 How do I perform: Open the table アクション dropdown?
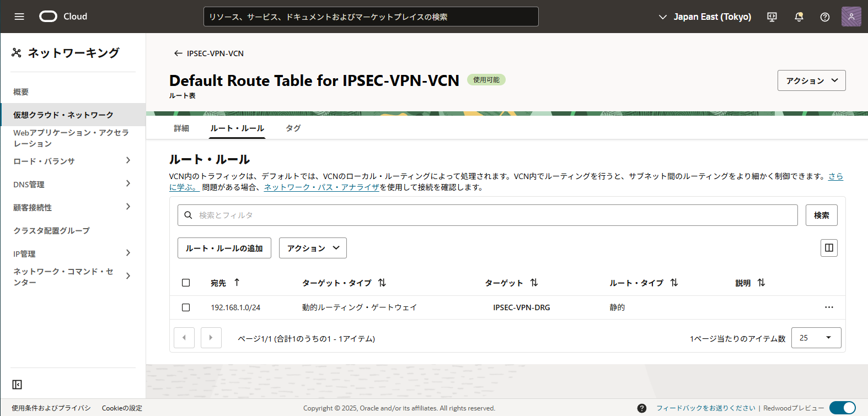313,248
